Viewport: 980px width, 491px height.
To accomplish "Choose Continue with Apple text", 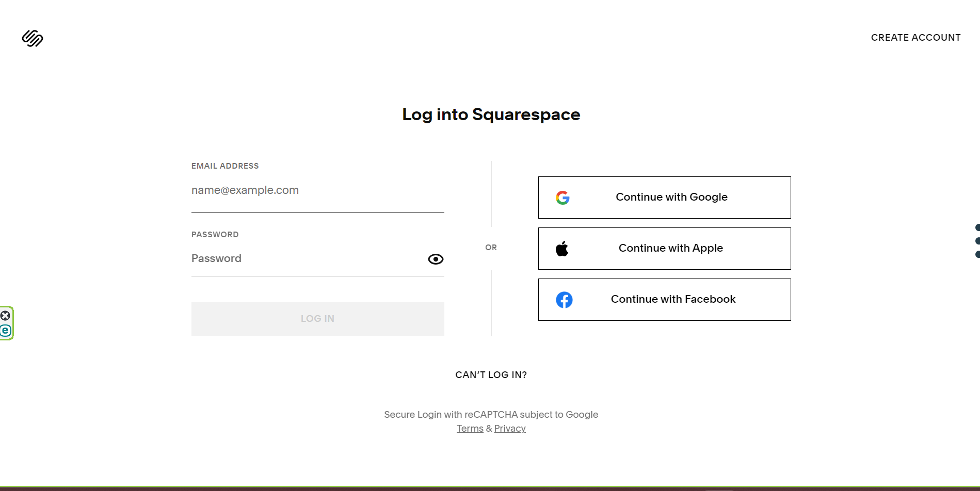I will pyautogui.click(x=670, y=248).
